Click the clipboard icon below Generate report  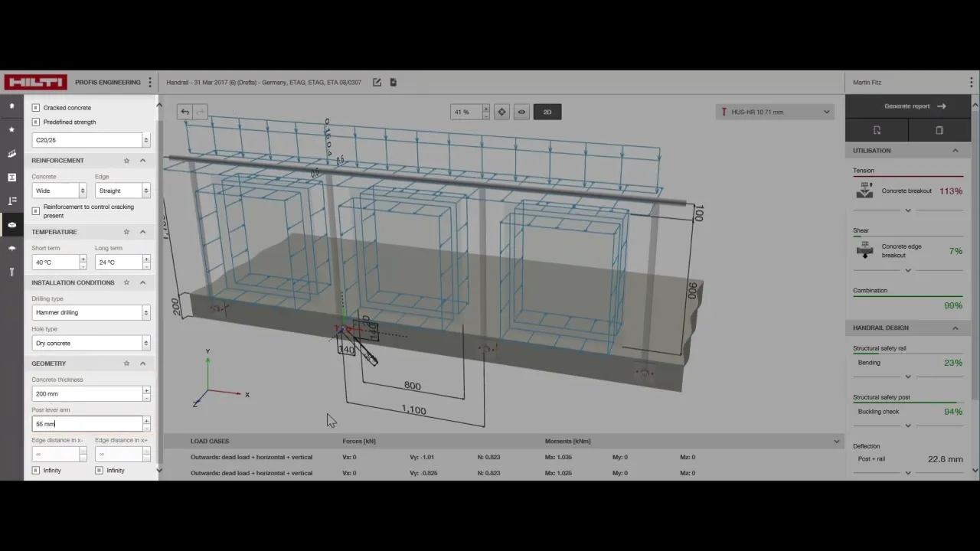coord(939,130)
